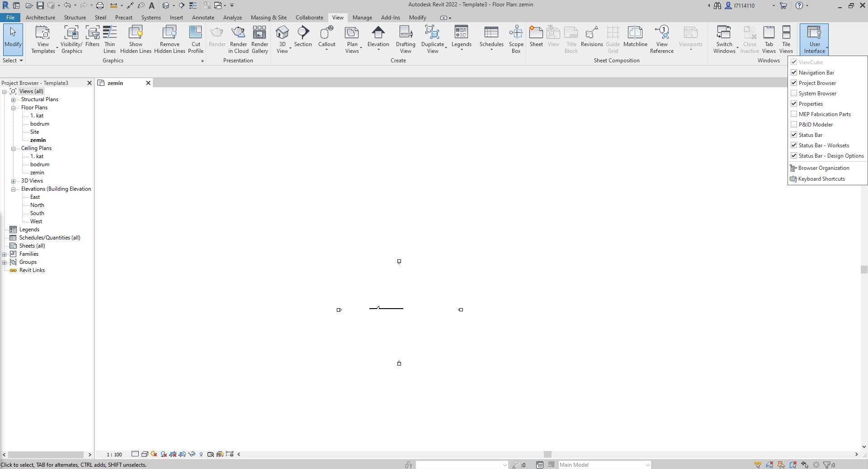
Task: Open the Manage ribbon tab
Action: click(362, 18)
